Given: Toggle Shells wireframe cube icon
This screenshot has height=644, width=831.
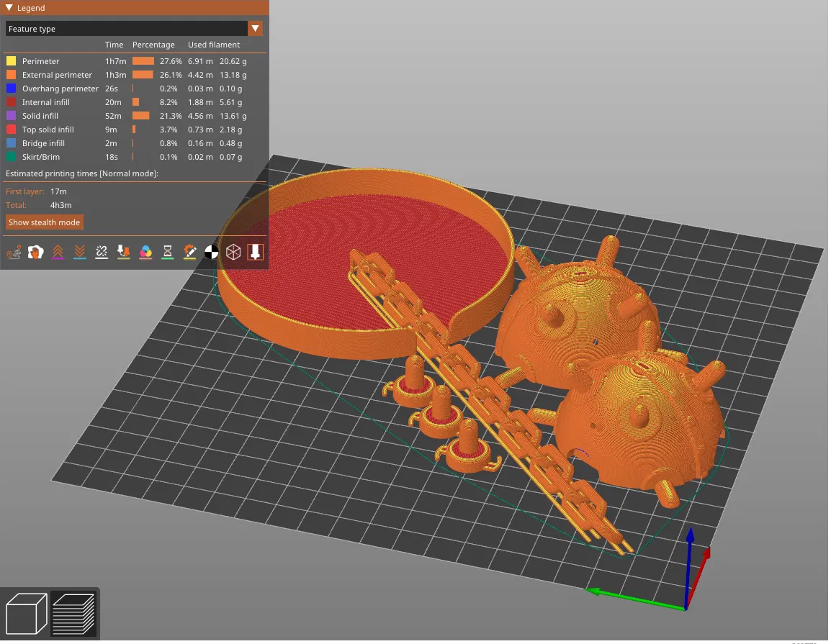Looking at the screenshot, I should tap(233, 252).
